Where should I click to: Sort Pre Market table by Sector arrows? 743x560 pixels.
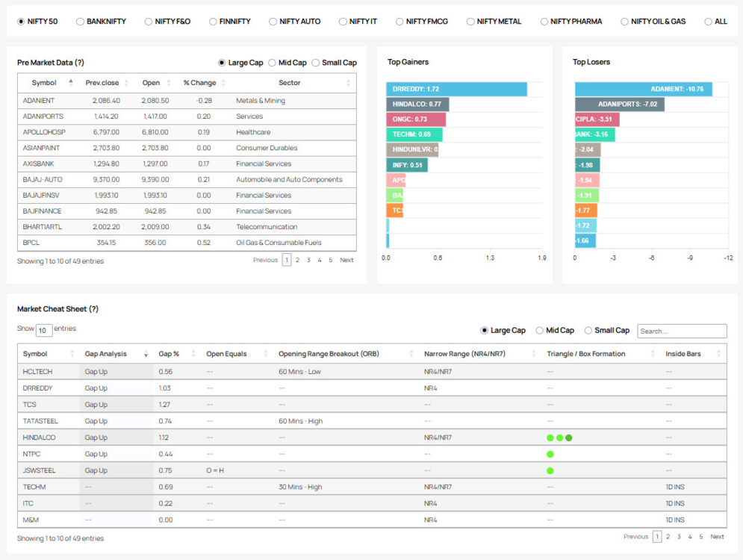(348, 83)
